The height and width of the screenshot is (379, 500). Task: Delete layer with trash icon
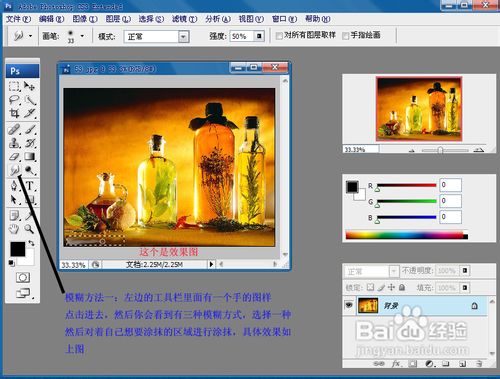[479, 363]
